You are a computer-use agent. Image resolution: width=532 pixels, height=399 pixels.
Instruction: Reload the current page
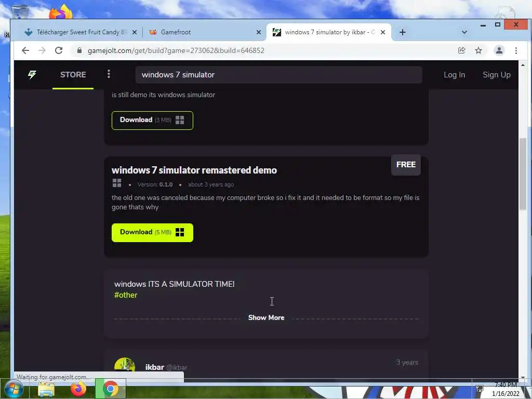tap(59, 50)
